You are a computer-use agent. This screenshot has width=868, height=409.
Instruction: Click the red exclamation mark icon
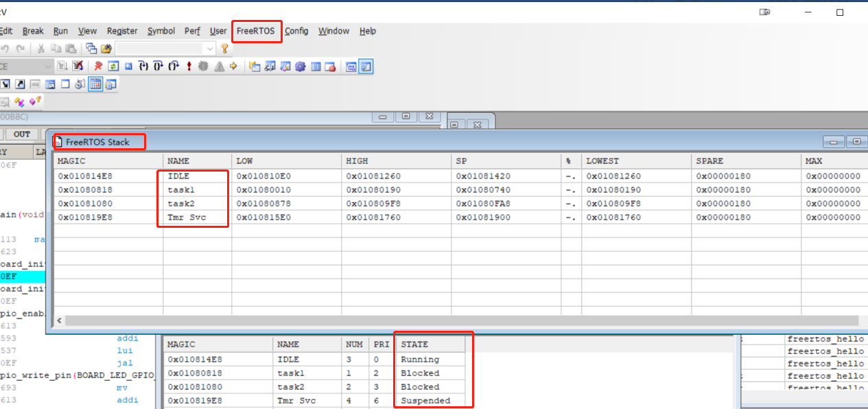[x=189, y=67]
